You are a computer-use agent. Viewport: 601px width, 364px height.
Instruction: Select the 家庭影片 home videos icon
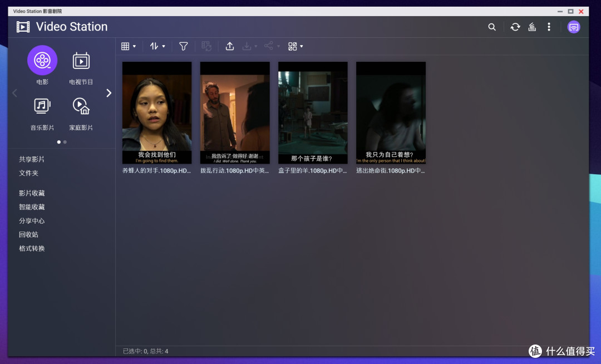click(81, 106)
